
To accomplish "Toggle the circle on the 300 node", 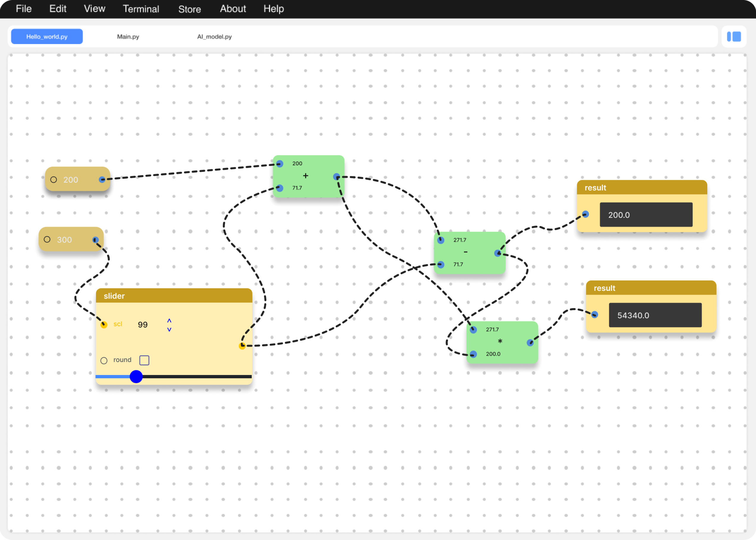I will [x=47, y=239].
